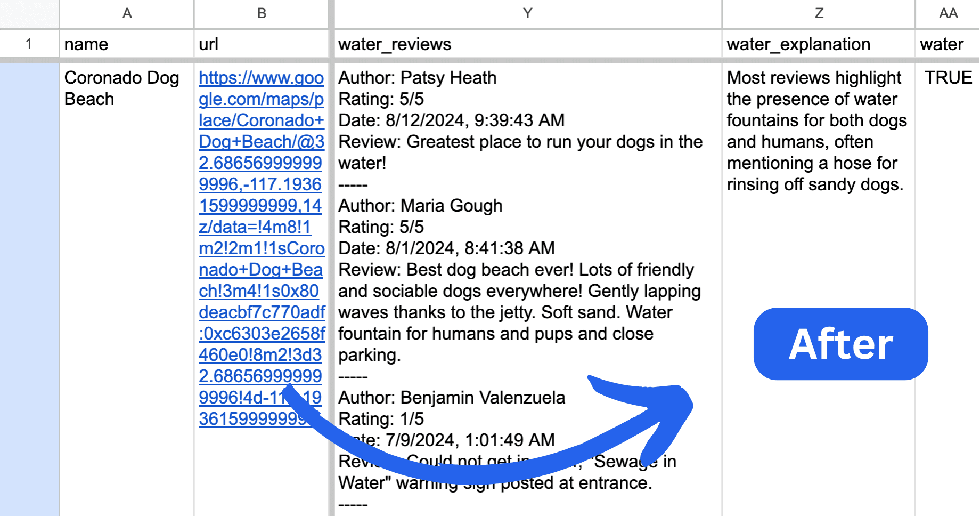Select row 1 header
The height and width of the screenshot is (516, 980).
[29, 44]
